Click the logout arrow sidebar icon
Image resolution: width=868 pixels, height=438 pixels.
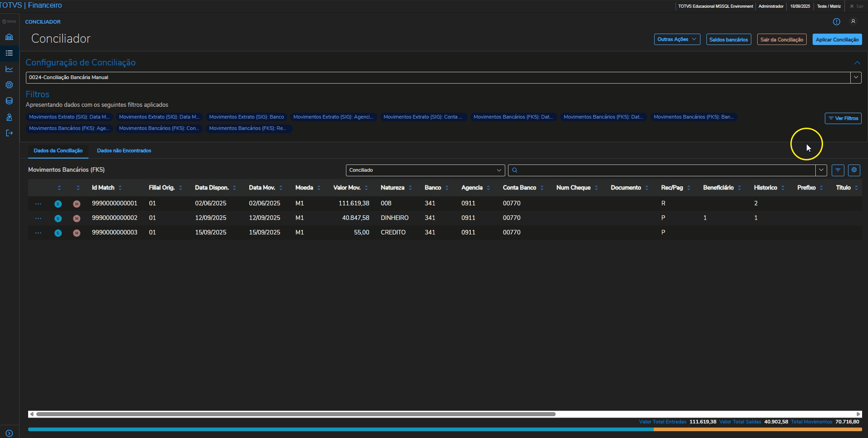tap(9, 133)
